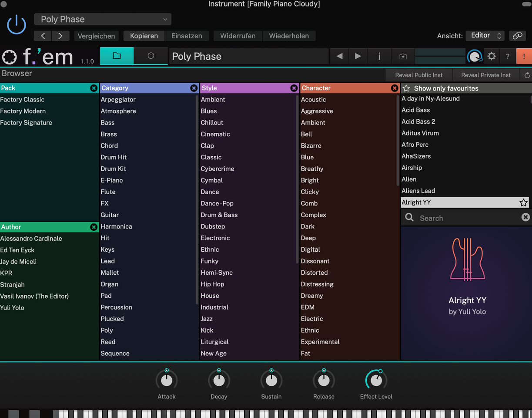532x418 pixels.
Task: Click the Character list scrollbar
Action: point(398,140)
